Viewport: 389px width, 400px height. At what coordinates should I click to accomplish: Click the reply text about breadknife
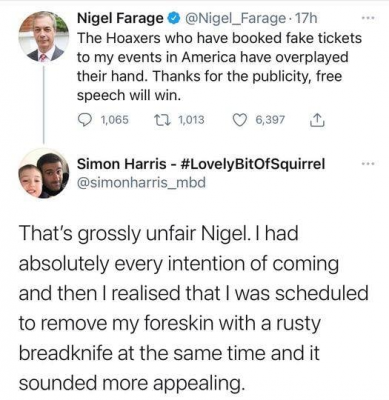click(194, 308)
